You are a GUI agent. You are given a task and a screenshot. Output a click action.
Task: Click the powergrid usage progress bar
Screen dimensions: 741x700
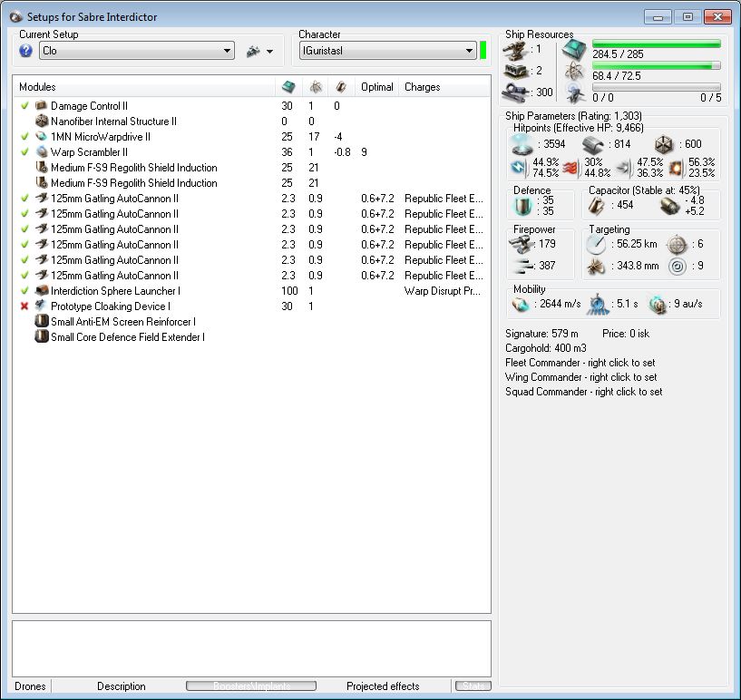click(x=657, y=65)
